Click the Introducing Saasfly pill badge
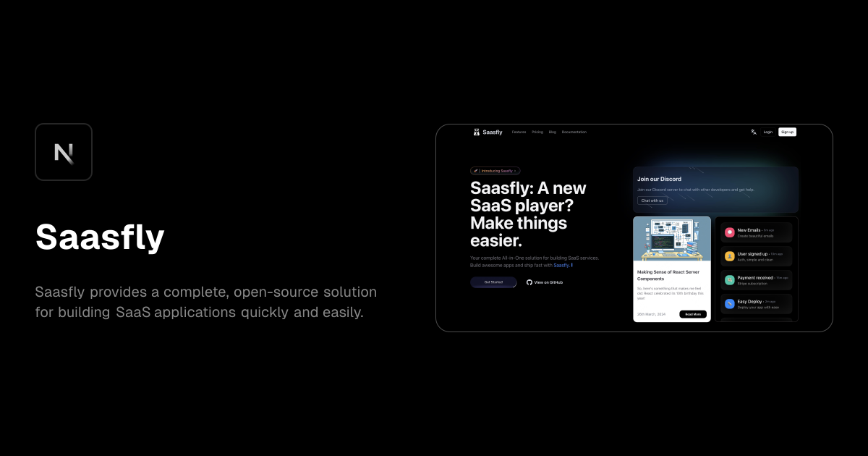Image resolution: width=868 pixels, height=456 pixels. (x=495, y=171)
